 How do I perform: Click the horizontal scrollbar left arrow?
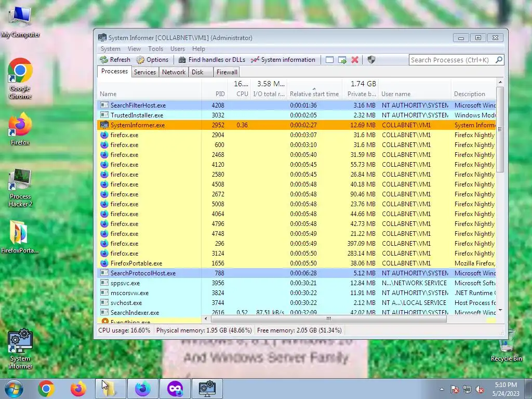click(206, 318)
